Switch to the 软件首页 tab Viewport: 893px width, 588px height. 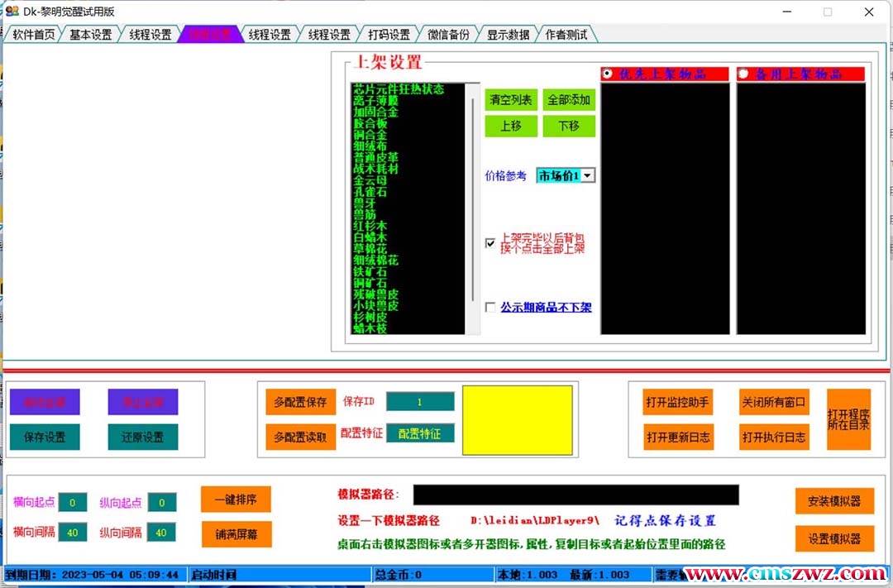pyautogui.click(x=33, y=35)
